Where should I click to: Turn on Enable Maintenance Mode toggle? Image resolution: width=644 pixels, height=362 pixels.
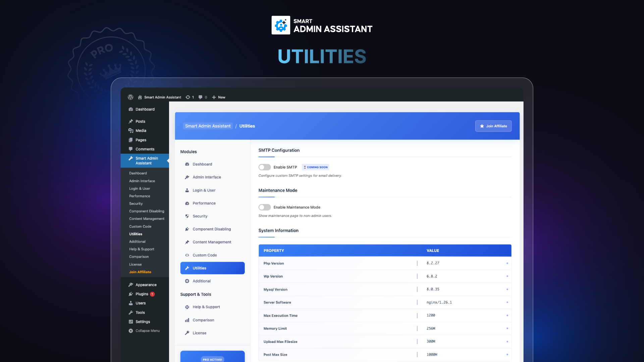point(264,207)
